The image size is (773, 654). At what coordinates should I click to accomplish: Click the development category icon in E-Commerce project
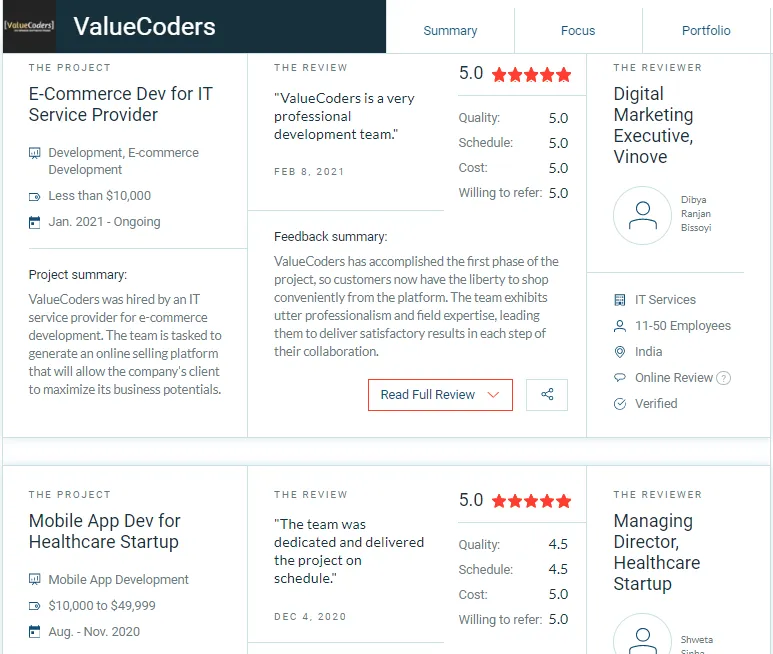click(35, 153)
